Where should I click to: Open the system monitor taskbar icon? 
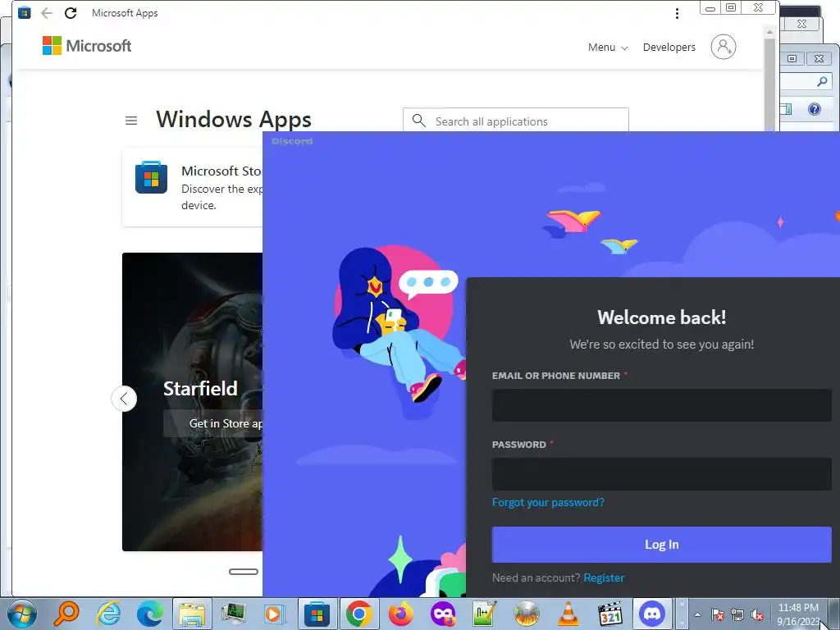coord(234,614)
